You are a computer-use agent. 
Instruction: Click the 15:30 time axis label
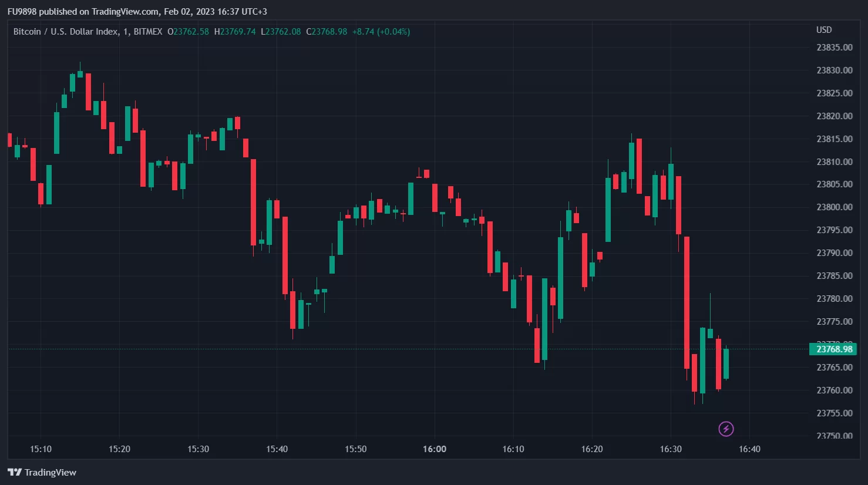pos(198,449)
